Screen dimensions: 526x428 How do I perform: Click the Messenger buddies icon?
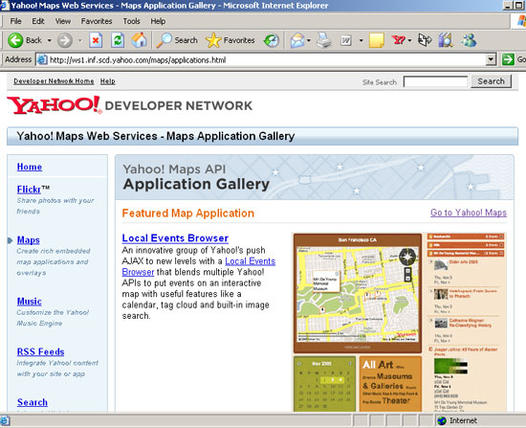click(x=469, y=41)
